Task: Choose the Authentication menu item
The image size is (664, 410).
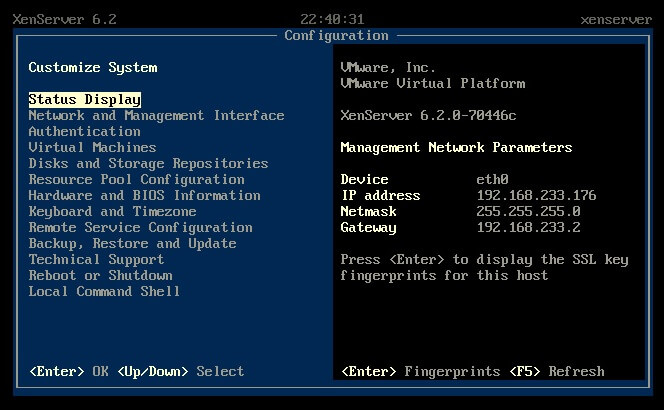Action: 85,132
